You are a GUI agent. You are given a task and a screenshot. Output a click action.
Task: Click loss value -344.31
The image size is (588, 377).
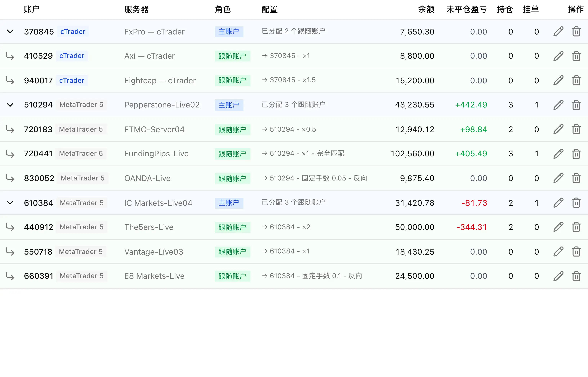click(472, 227)
